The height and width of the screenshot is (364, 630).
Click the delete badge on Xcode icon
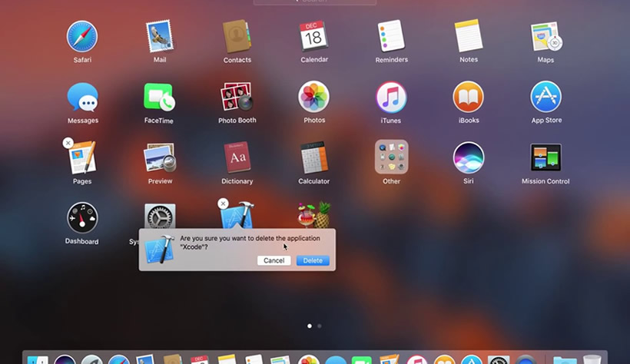pos(223,204)
